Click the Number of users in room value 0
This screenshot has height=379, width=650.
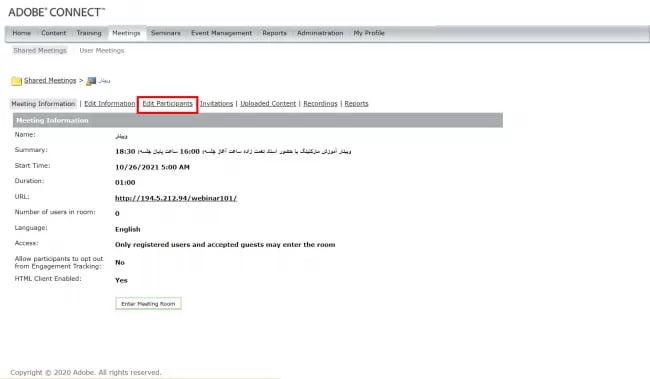tap(117, 214)
